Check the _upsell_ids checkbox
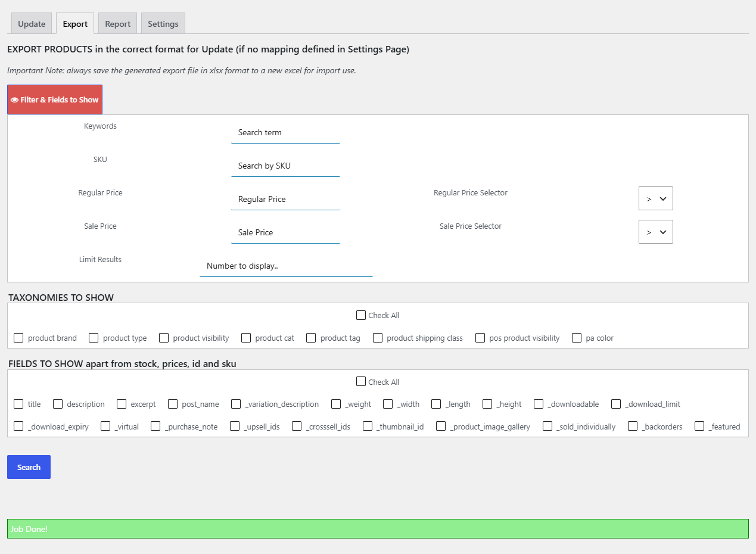 (235, 426)
